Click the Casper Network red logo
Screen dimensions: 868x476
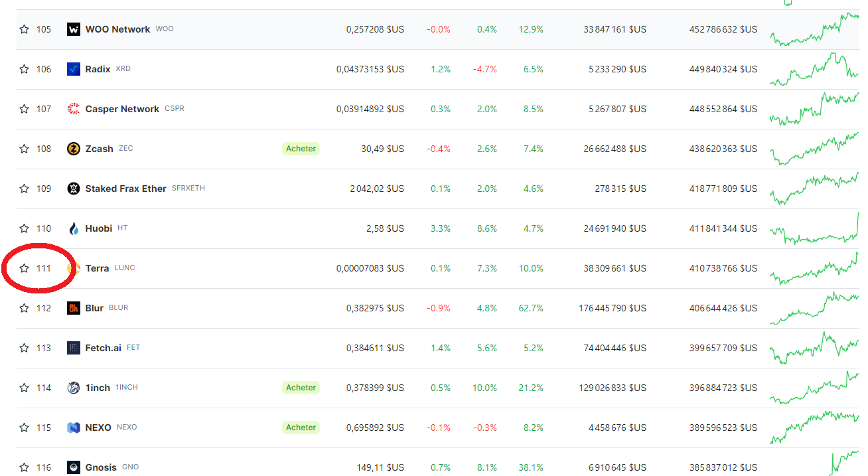[x=74, y=109]
